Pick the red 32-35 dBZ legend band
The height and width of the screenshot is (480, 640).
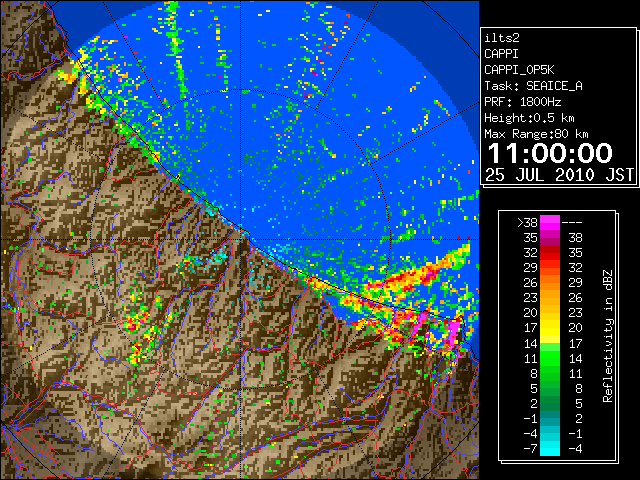point(550,253)
